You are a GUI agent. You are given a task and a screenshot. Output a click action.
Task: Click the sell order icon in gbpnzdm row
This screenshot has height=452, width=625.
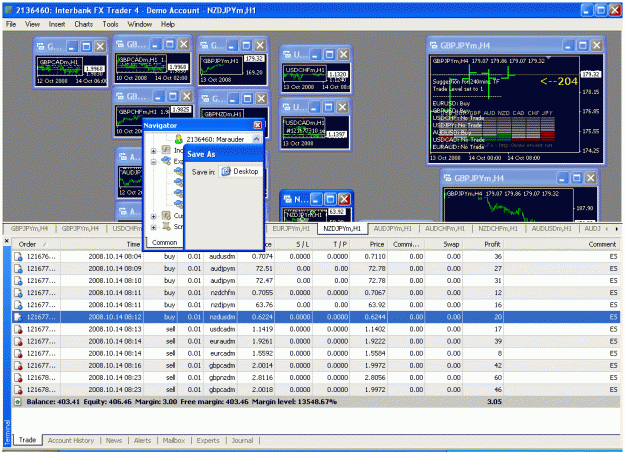click(x=18, y=377)
